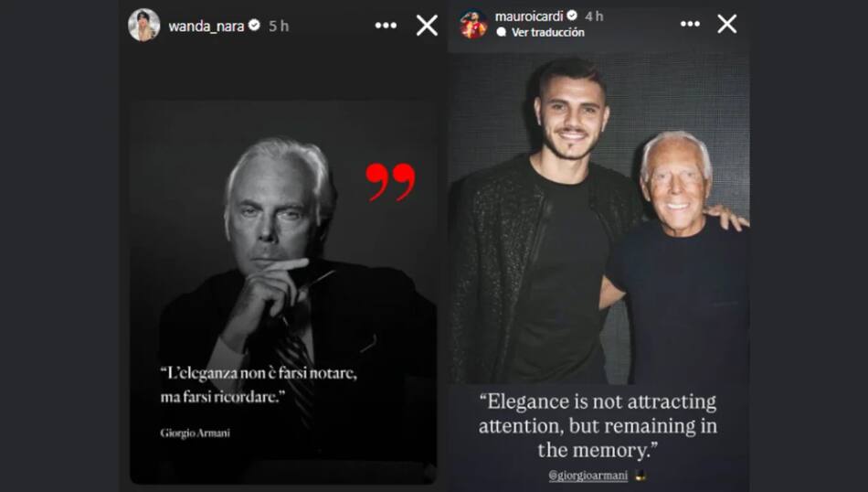The height and width of the screenshot is (492, 868).
Task: Click the mauroicardi username
Action: pos(529,16)
